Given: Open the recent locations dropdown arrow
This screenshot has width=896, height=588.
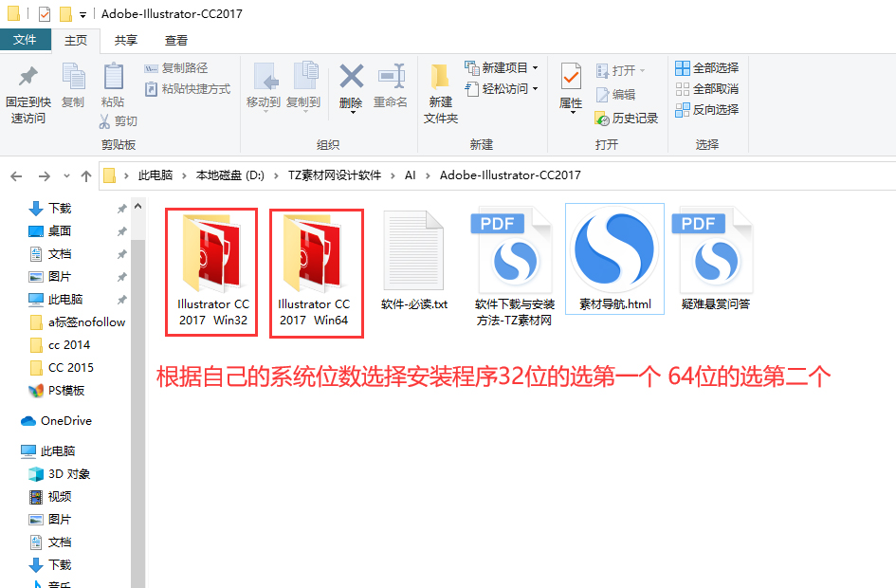Looking at the screenshot, I should (67, 176).
